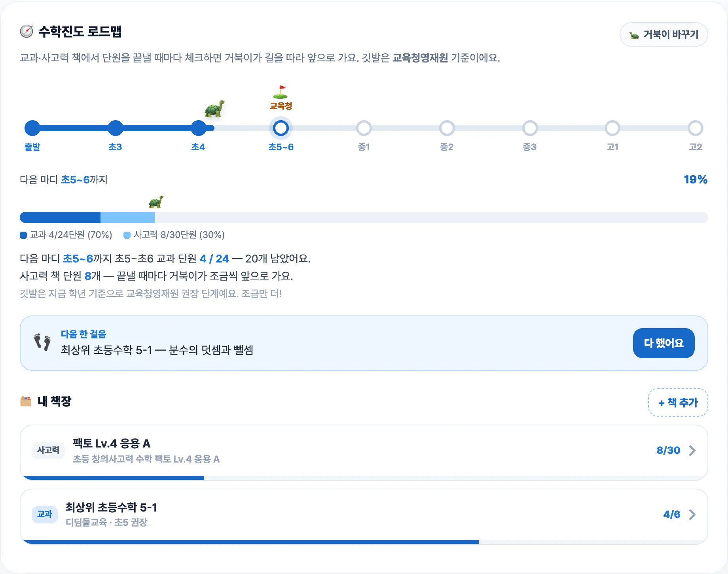Click the 사고력 8/30단원 (30%) legend text
The height and width of the screenshot is (574, 728).
(179, 235)
